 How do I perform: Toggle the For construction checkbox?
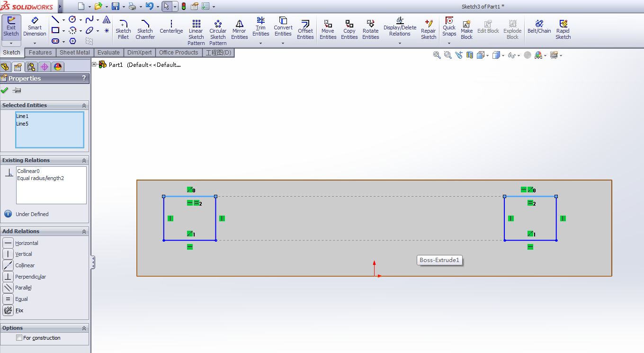(x=19, y=338)
